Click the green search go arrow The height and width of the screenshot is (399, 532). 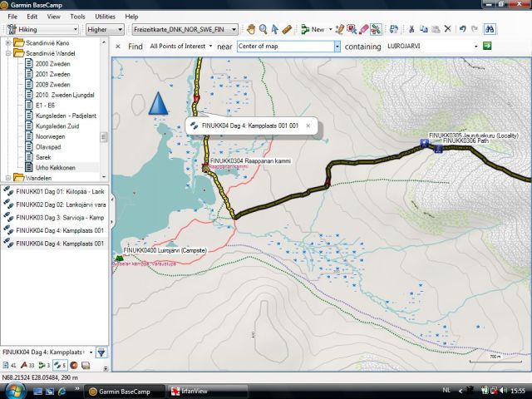tap(487, 46)
